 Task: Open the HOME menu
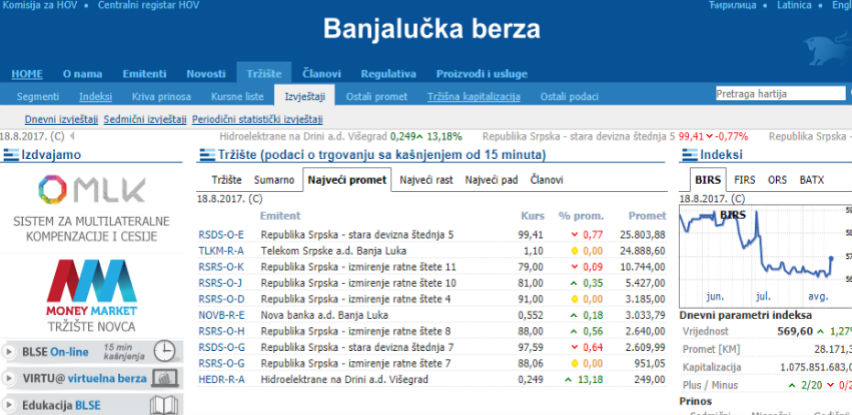27,74
